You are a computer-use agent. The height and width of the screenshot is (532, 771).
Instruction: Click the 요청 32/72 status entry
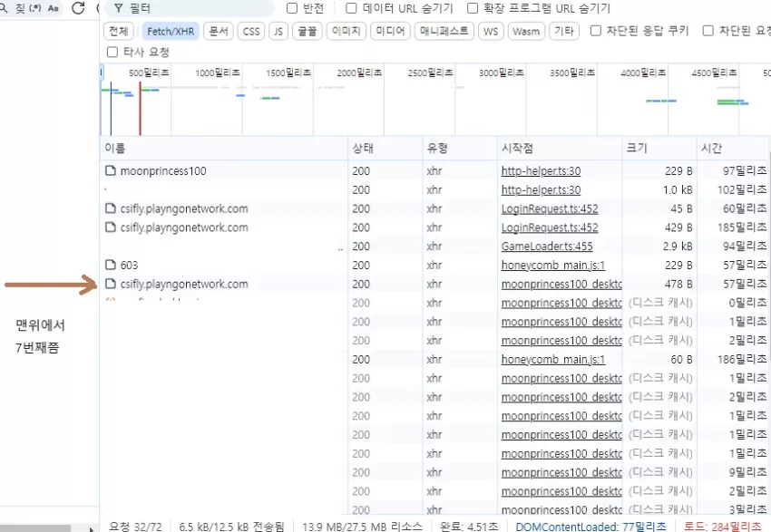coord(135,527)
